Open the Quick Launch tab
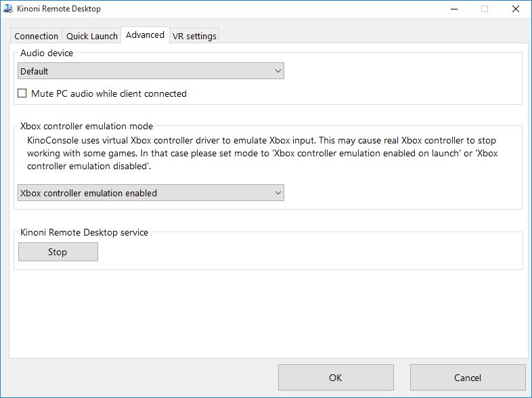The image size is (532, 398). pyautogui.click(x=92, y=36)
